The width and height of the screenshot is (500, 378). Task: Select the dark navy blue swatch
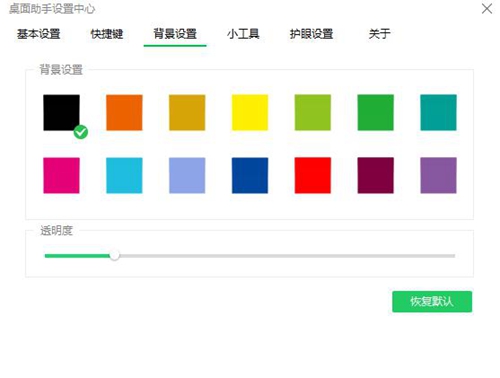[250, 176]
